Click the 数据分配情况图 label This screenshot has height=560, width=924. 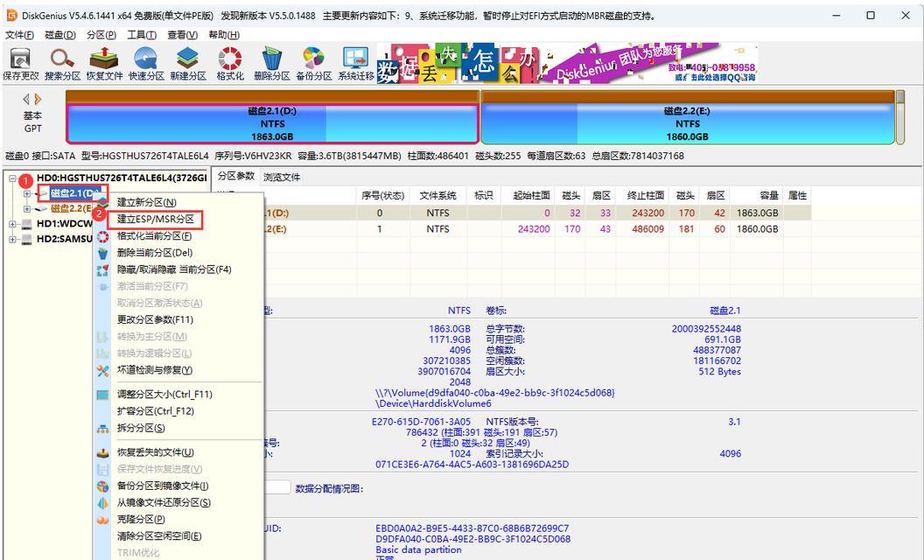click(329, 488)
